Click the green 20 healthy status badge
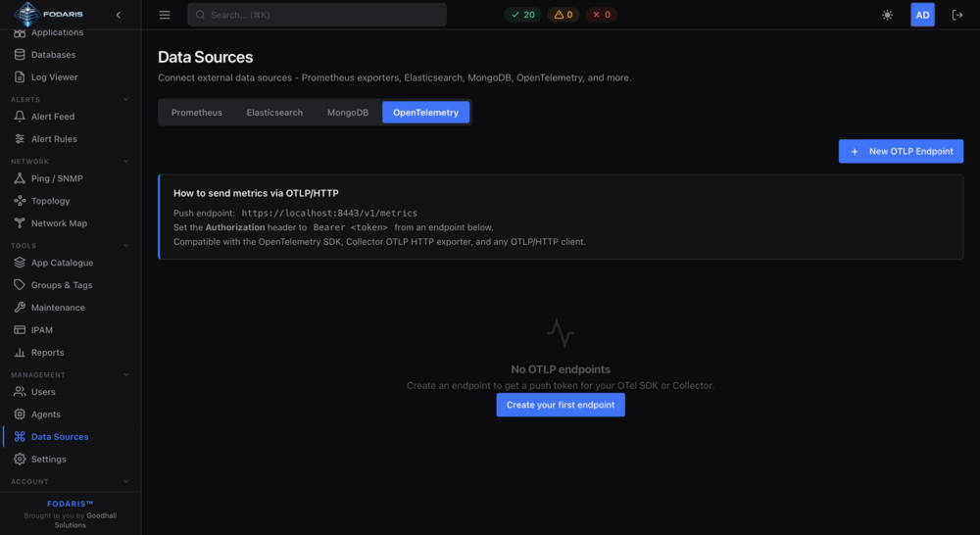This screenshot has height=535, width=980. coord(522,15)
